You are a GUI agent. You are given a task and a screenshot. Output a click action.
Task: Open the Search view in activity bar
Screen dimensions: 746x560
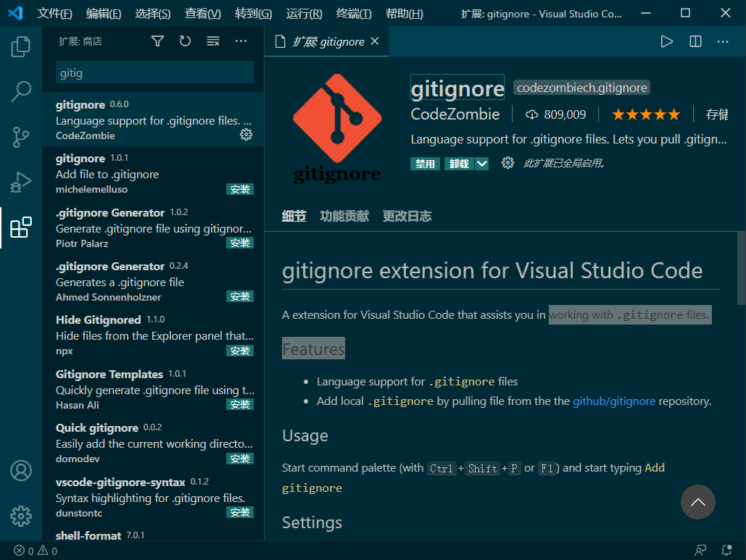pyautogui.click(x=21, y=91)
